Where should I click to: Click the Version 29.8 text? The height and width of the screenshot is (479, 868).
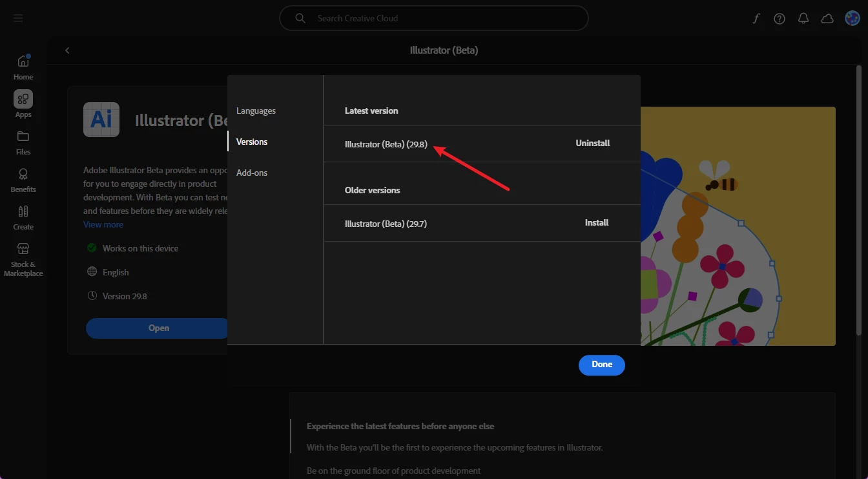point(125,296)
